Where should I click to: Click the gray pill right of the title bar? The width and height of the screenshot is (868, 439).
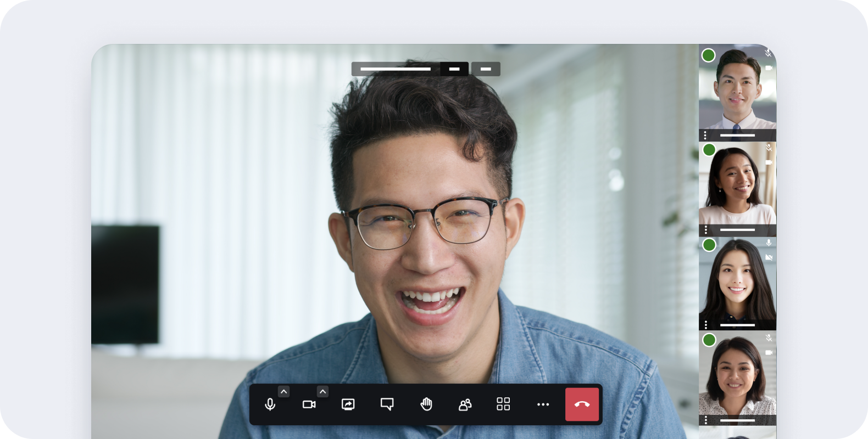pyautogui.click(x=486, y=69)
